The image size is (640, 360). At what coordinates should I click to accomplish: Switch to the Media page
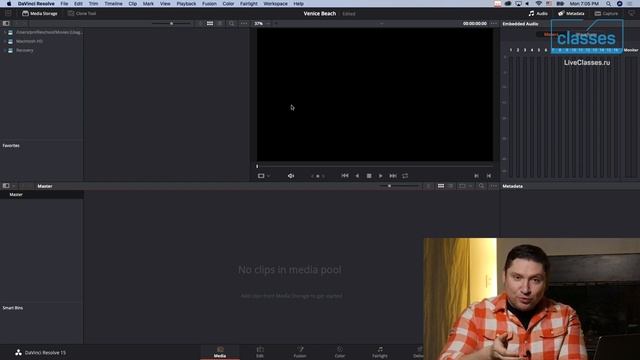coord(220,352)
